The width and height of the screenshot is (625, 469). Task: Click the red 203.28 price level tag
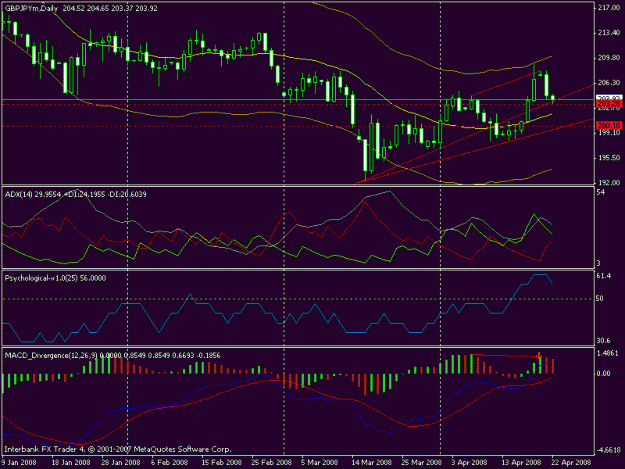[x=609, y=104]
